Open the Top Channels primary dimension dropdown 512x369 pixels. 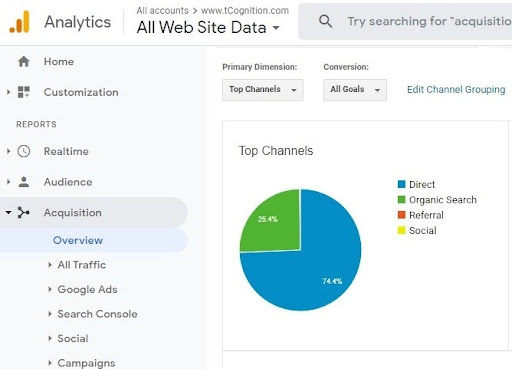(263, 90)
